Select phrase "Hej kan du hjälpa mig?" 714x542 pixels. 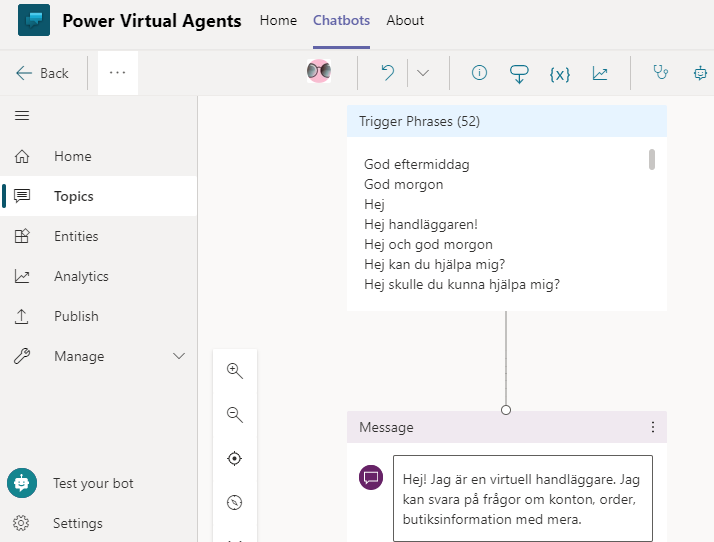coord(434,264)
